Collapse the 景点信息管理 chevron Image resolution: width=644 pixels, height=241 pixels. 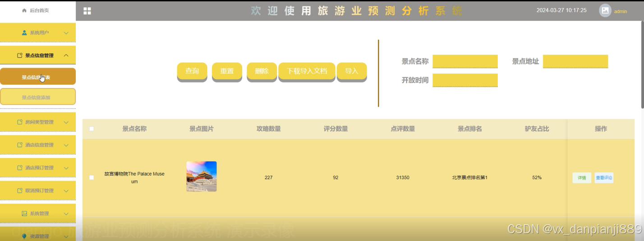pyautogui.click(x=66, y=56)
